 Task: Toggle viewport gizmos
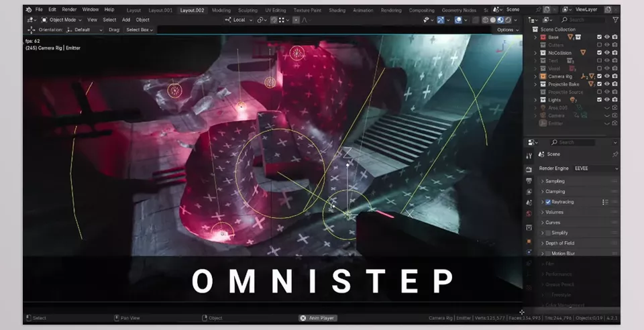point(440,19)
